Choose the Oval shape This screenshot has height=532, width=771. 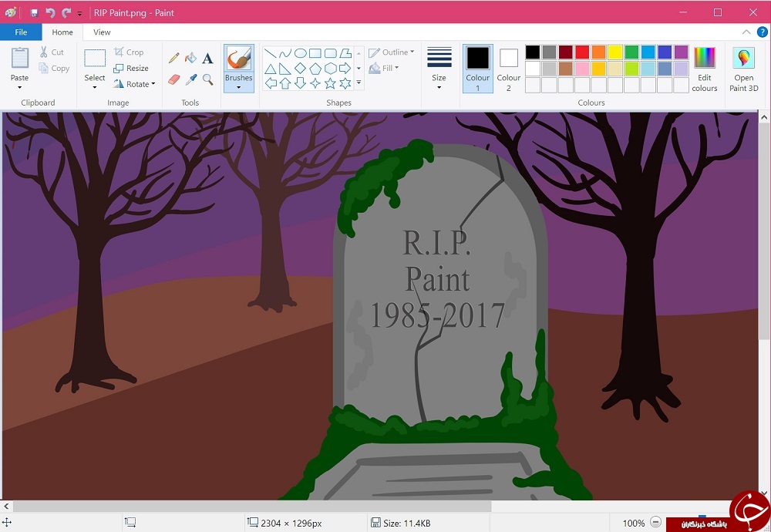click(x=301, y=52)
